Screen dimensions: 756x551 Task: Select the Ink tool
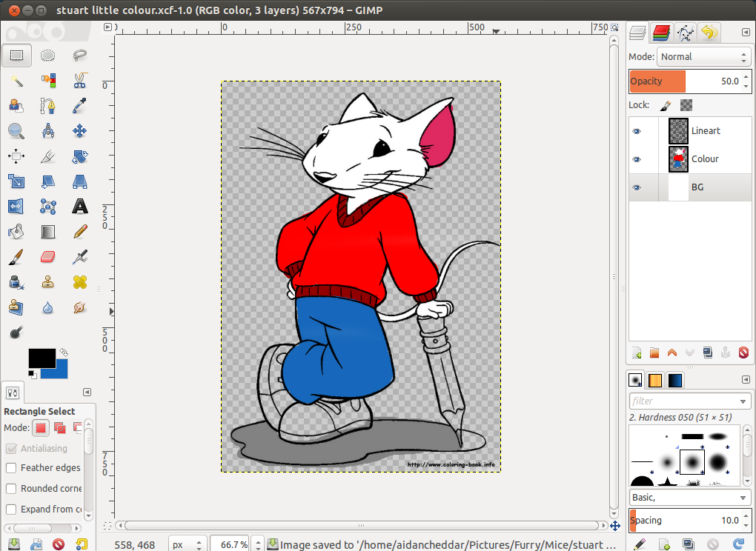[17, 281]
